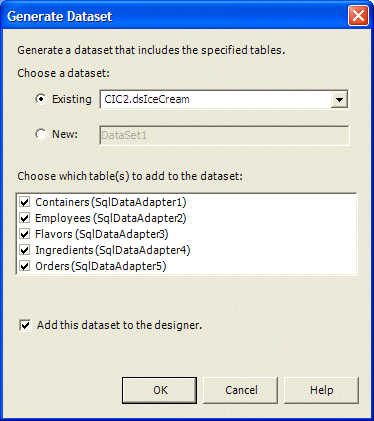The image size is (374, 421).
Task: Select the New dataset radio button
Action: pyautogui.click(x=41, y=134)
